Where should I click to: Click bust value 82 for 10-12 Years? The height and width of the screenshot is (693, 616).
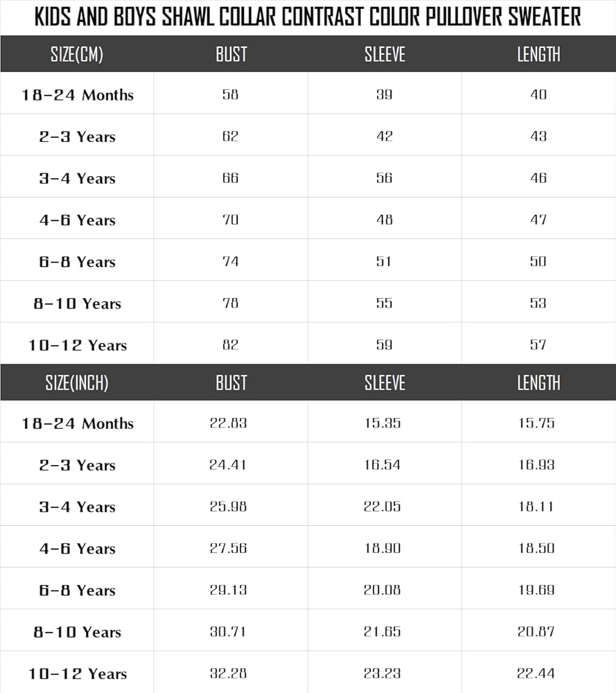tap(230, 344)
